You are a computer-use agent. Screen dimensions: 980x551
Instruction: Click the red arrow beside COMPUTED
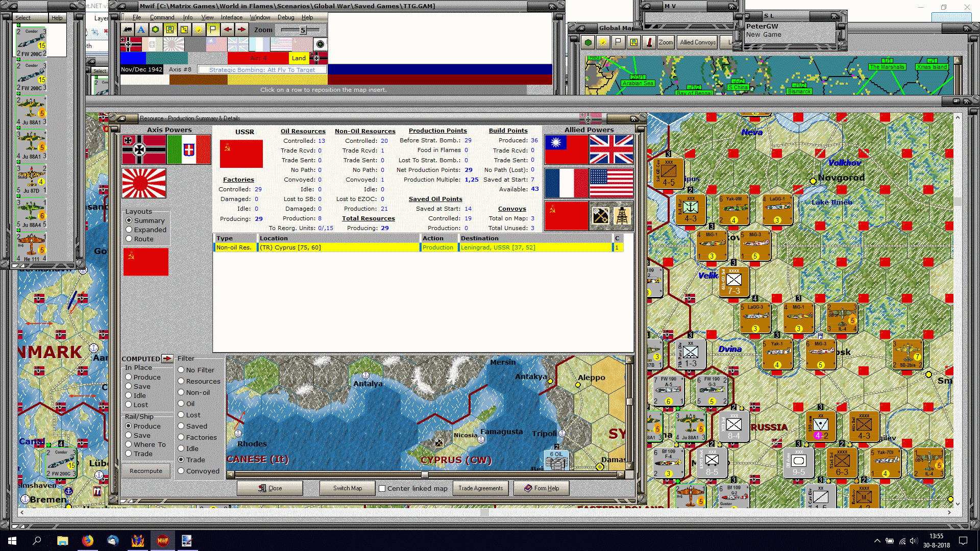click(x=167, y=359)
